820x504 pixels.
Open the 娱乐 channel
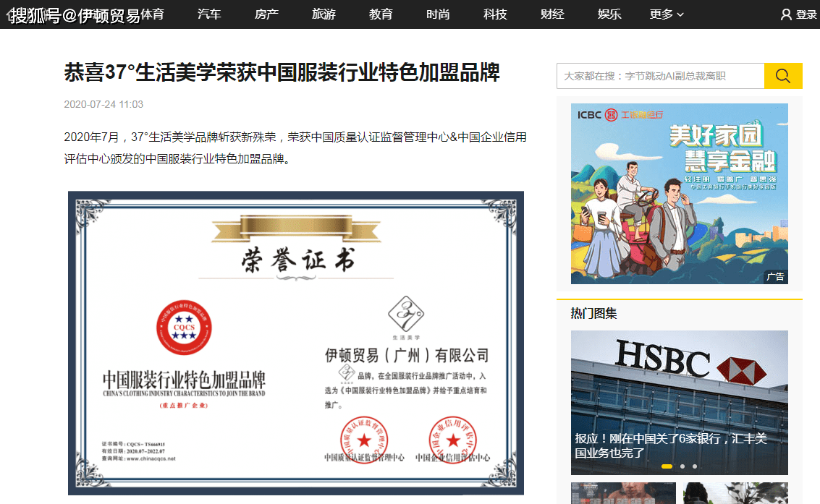click(609, 14)
